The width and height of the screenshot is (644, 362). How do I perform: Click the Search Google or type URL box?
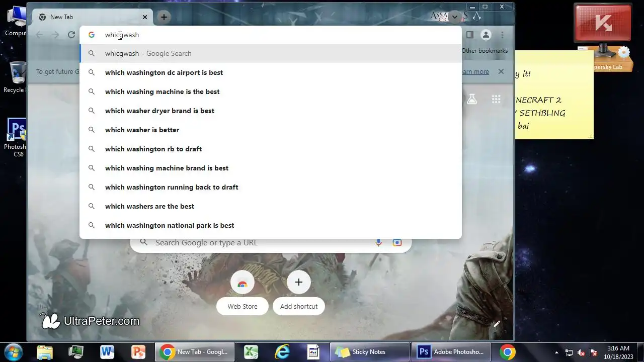click(271, 242)
